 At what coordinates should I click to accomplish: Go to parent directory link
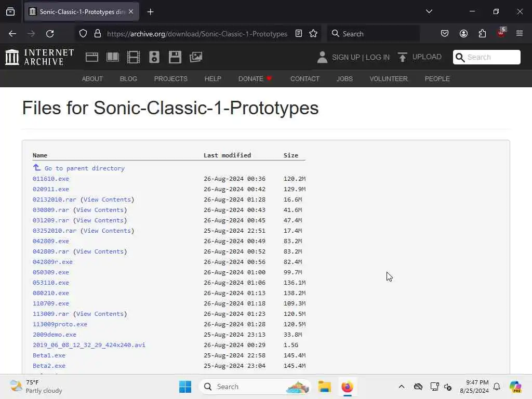point(85,168)
